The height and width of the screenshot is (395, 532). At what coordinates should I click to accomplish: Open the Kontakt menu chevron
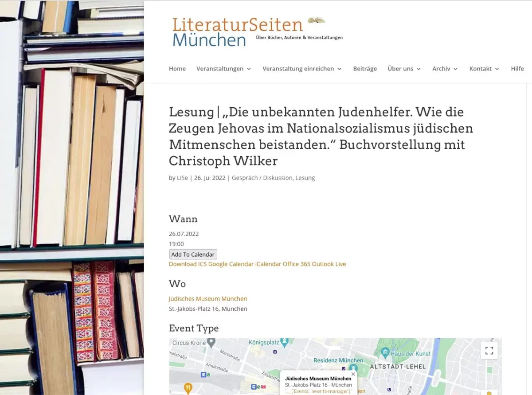tap(497, 69)
